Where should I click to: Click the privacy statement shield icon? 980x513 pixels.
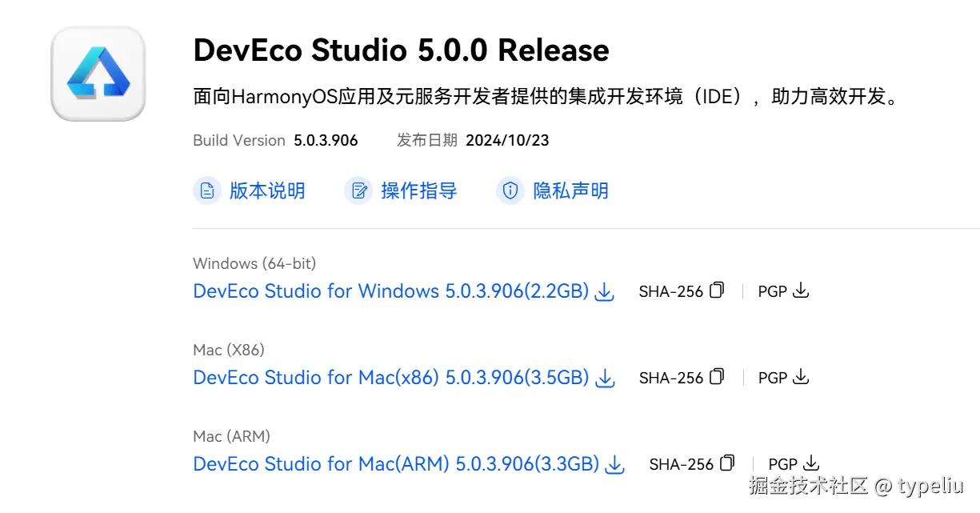pos(510,191)
